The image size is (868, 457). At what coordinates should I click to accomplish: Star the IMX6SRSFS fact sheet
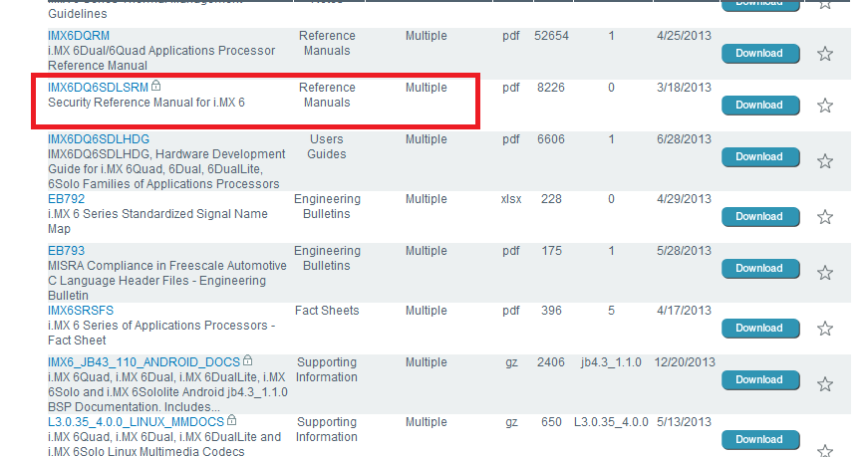click(825, 329)
